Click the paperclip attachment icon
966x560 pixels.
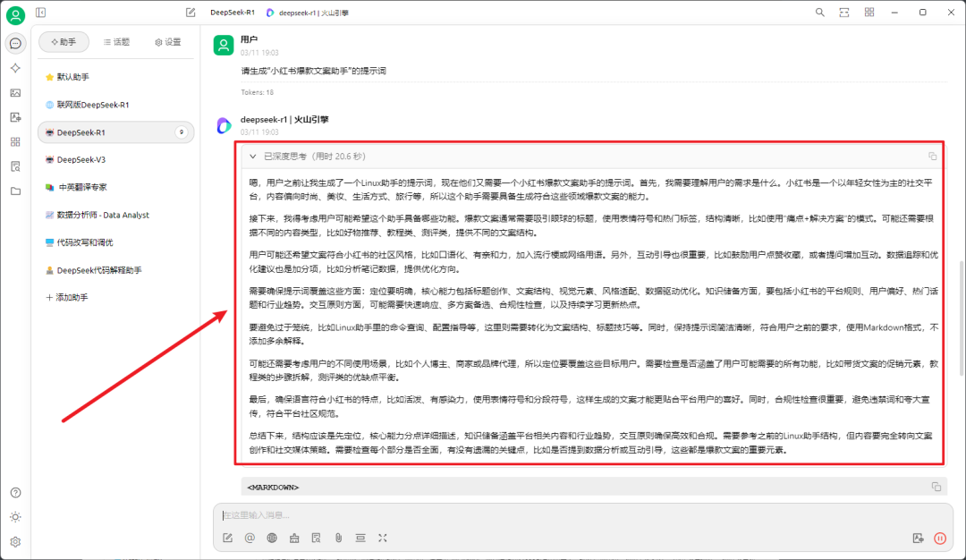coord(338,538)
